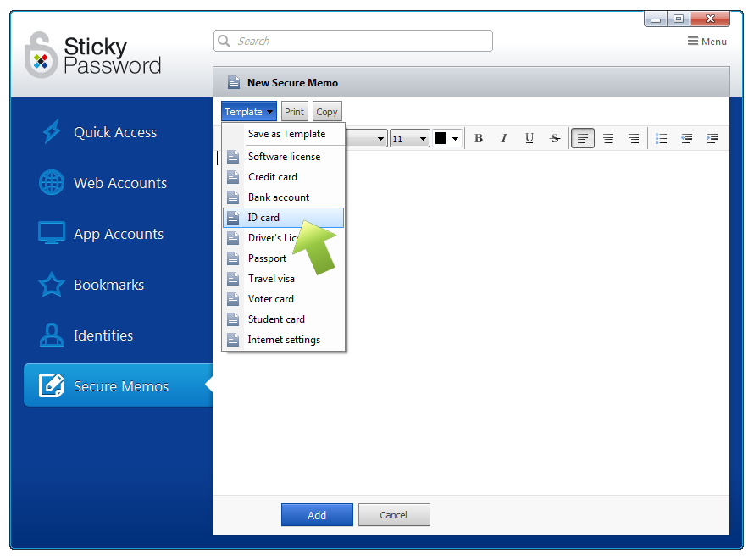The width and height of the screenshot is (754, 560).
Task: Toggle strikethrough formatting
Action: (x=555, y=138)
